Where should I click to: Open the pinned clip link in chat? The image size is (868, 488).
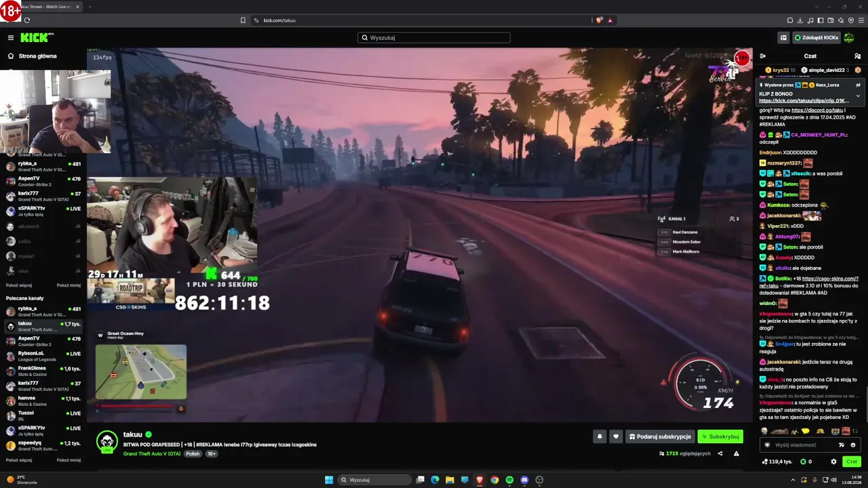click(x=804, y=101)
